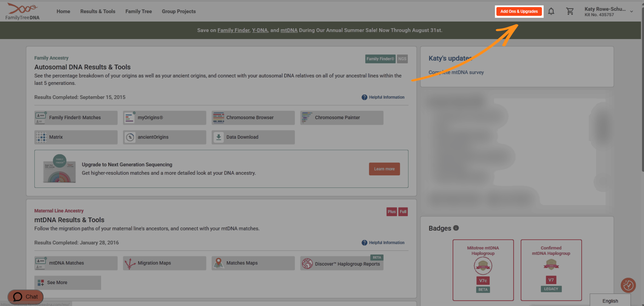Click the mtDNA Helpful Information question icon
The width and height of the screenshot is (644, 306).
[x=364, y=243]
